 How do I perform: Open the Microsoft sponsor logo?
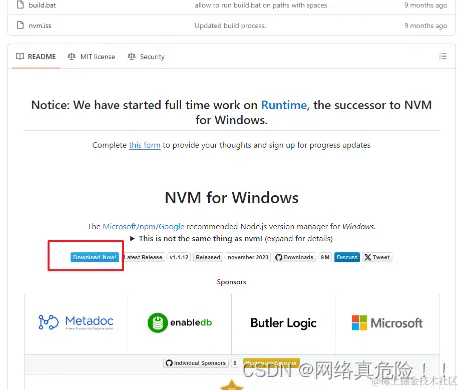point(387,323)
